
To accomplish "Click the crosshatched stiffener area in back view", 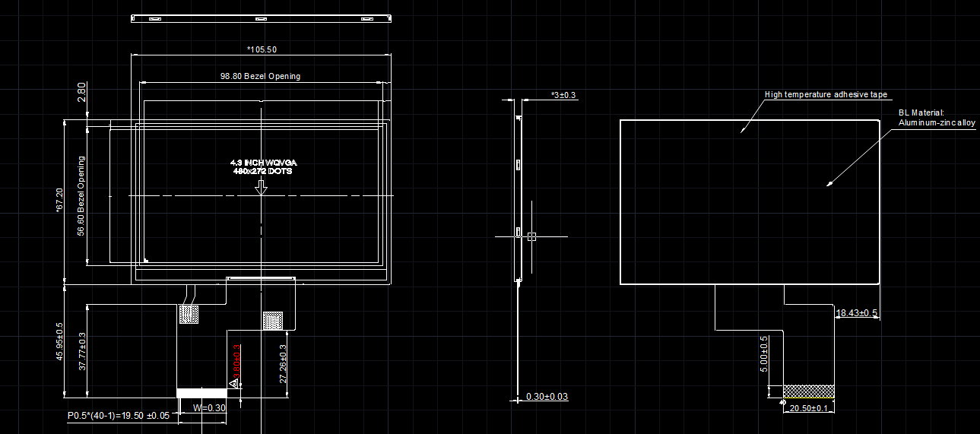I will (x=808, y=391).
